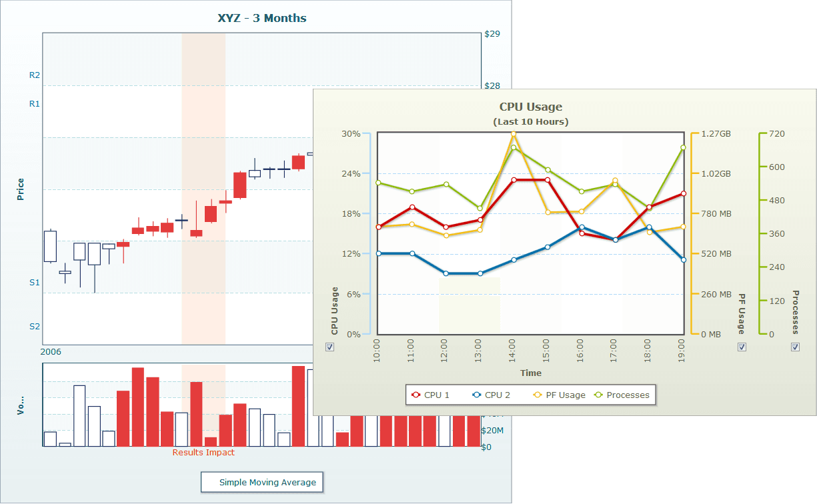Click the $29 price axis label
The height and width of the screenshot is (504, 817).
tap(492, 33)
